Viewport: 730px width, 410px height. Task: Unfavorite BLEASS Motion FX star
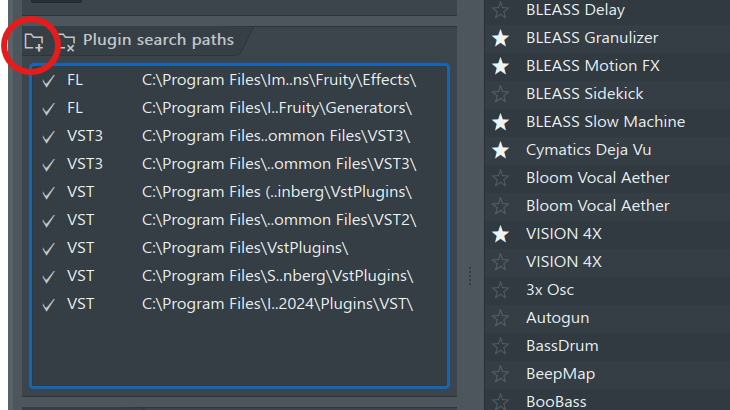[x=500, y=66]
